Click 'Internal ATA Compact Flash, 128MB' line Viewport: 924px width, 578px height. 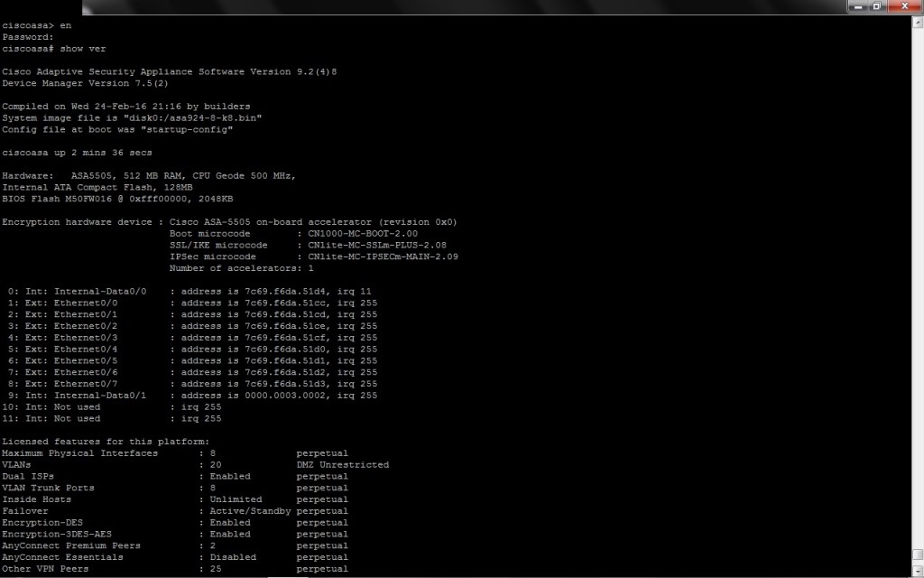tap(97, 187)
